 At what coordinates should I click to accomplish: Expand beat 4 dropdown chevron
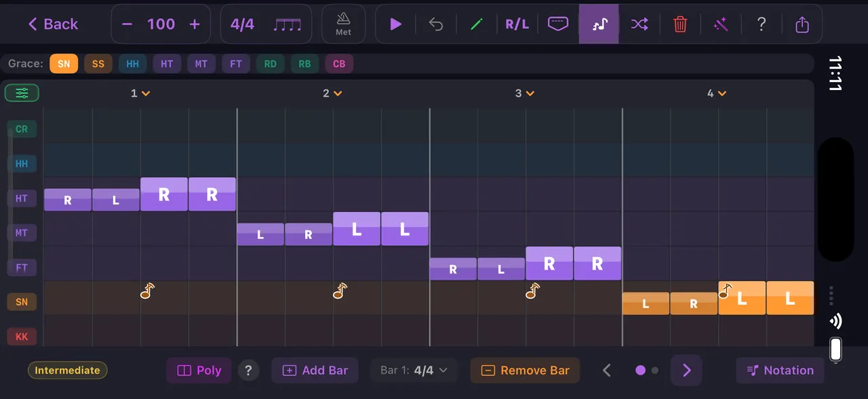pos(722,93)
